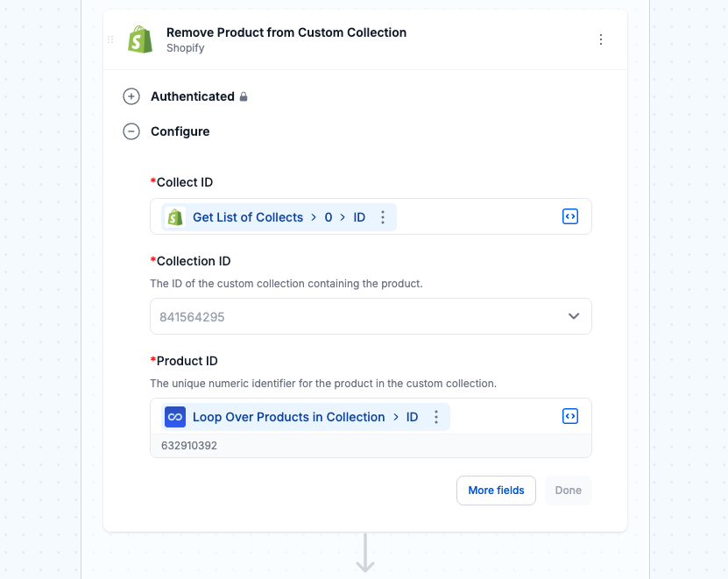This screenshot has height=579, width=728.
Task: Grab the drag handle beside Shopify logo
Action: 110,39
